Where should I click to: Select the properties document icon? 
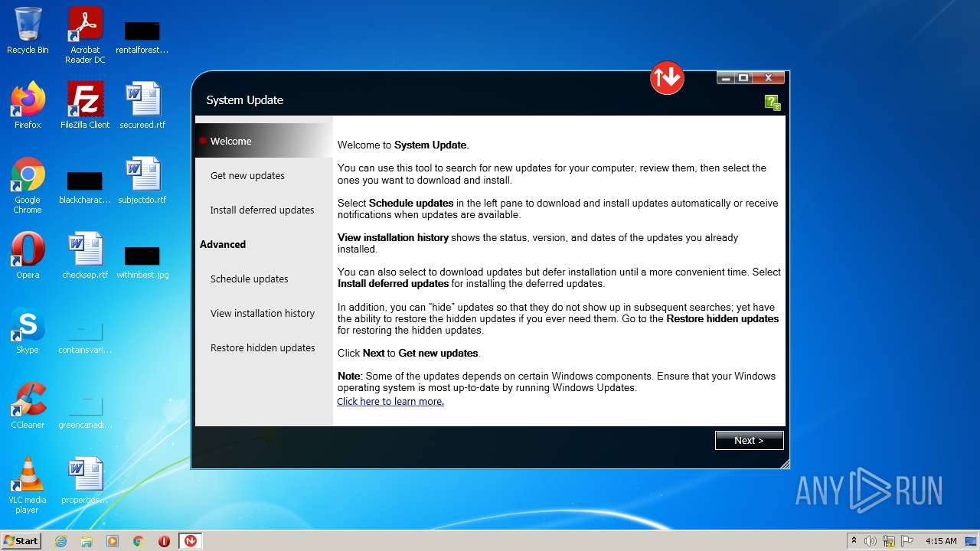85,481
